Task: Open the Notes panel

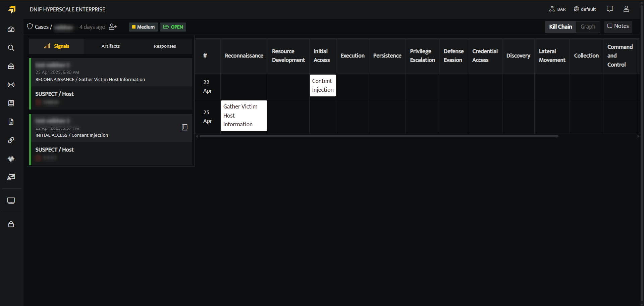Action: [618, 26]
